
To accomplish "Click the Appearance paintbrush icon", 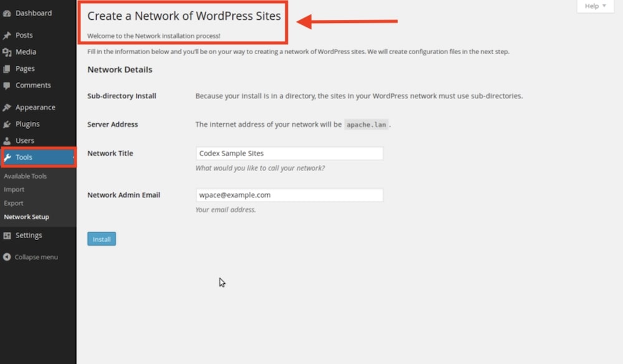I will tap(7, 108).
